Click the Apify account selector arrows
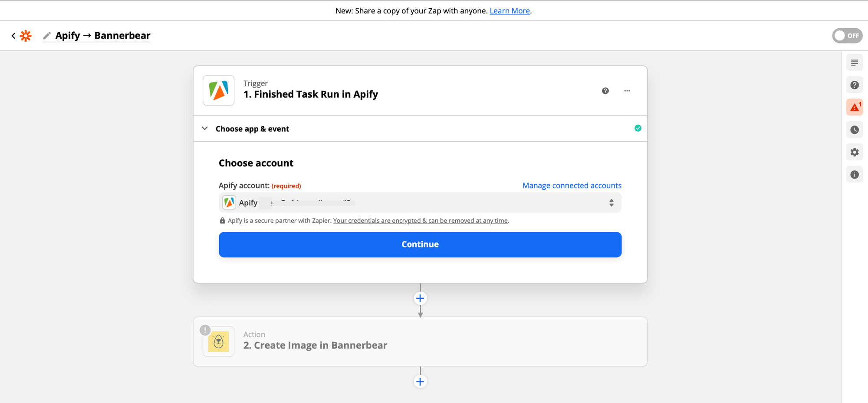The image size is (868, 403). 612,203
